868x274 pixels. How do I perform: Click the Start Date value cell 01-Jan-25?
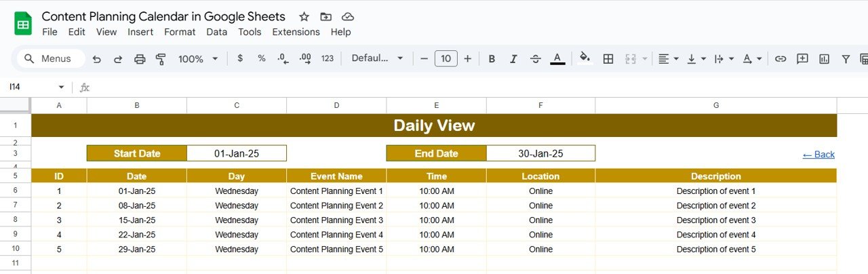coord(237,153)
